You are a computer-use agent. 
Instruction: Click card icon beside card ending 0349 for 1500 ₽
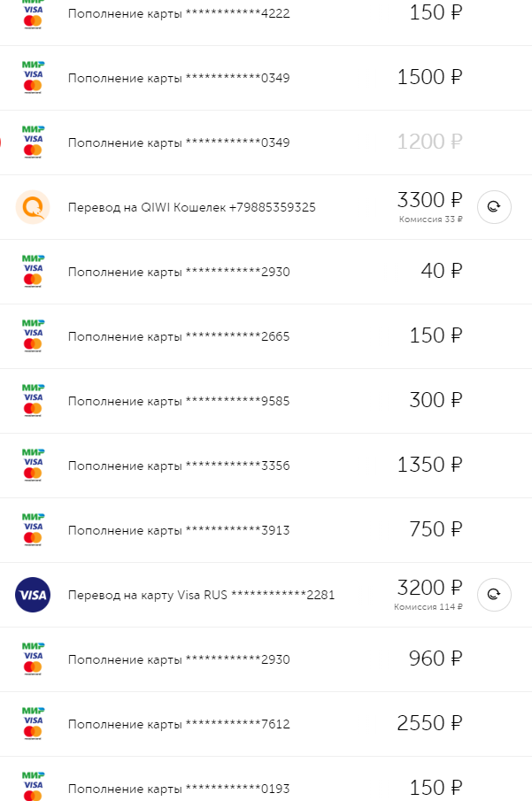[x=33, y=78]
